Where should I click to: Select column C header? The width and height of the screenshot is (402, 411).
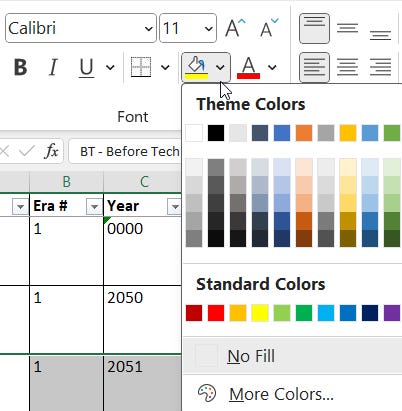click(x=143, y=182)
